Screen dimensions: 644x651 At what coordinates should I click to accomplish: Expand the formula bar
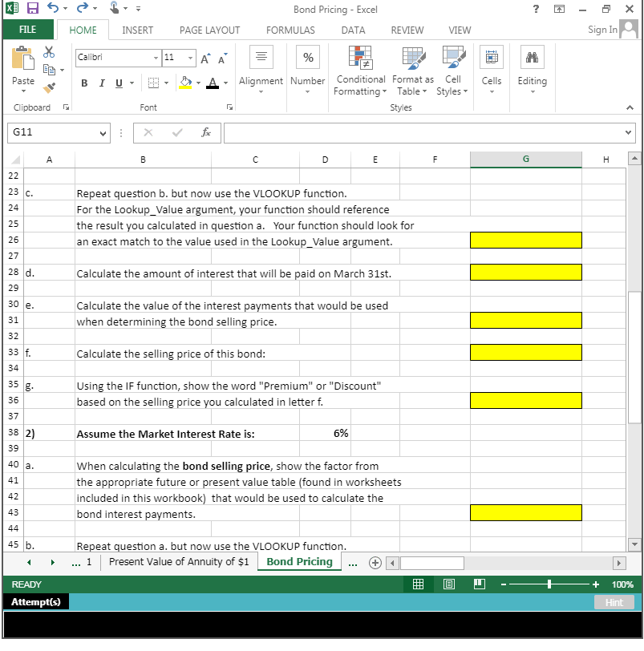coord(628,132)
